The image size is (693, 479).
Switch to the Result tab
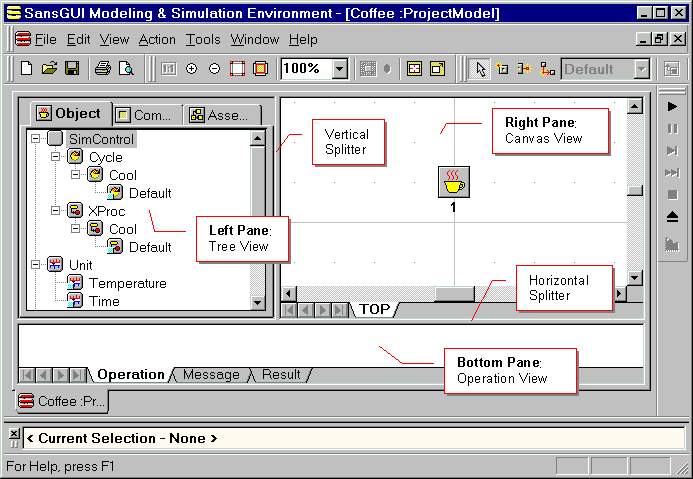coord(281,375)
